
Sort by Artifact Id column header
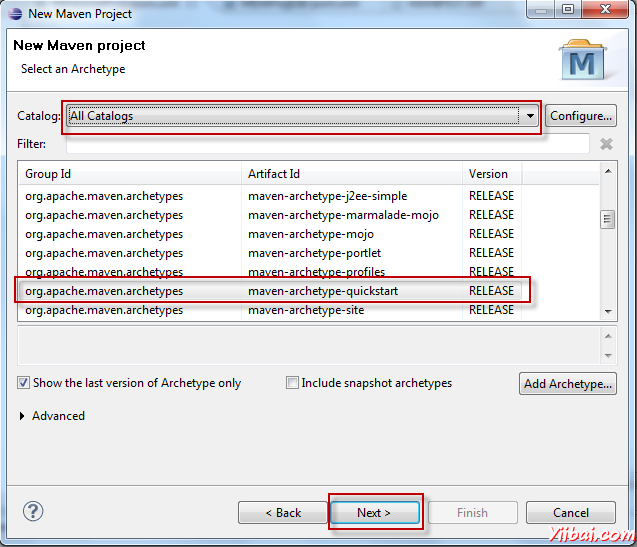(x=350, y=174)
